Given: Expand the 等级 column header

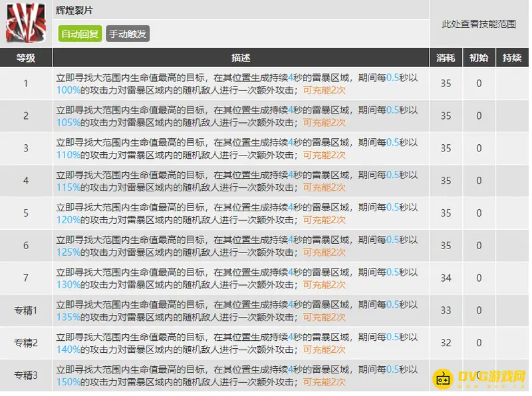Looking at the screenshot, I should (x=25, y=57).
